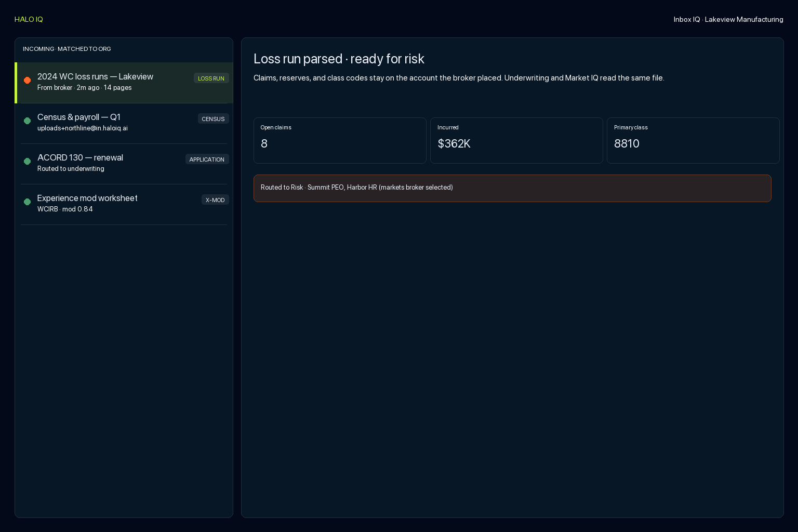Click the Loss run parsed · ready for risk heading

[339, 59]
